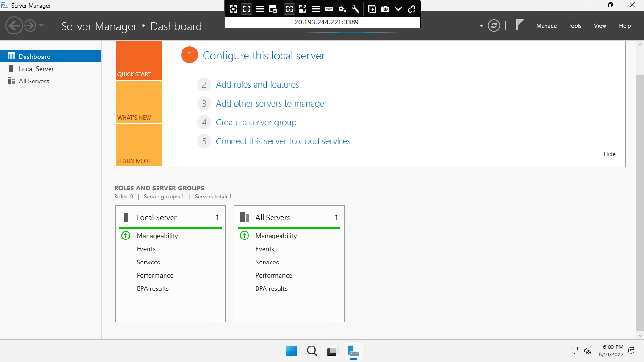
Task: Open the remote toolbar preferences gears icon
Action: coord(342,9)
